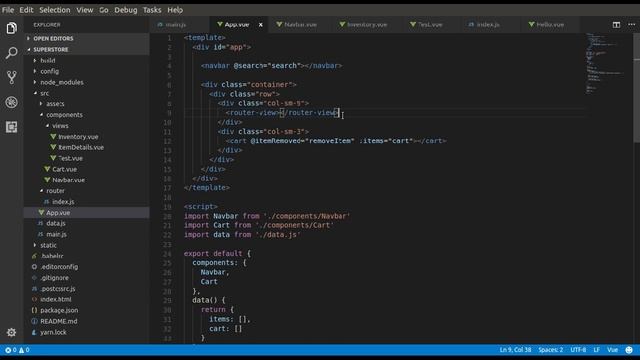Image resolution: width=640 pixels, height=360 pixels.
Task: Switch to the Hello.vue editor tab
Action: [550, 25]
